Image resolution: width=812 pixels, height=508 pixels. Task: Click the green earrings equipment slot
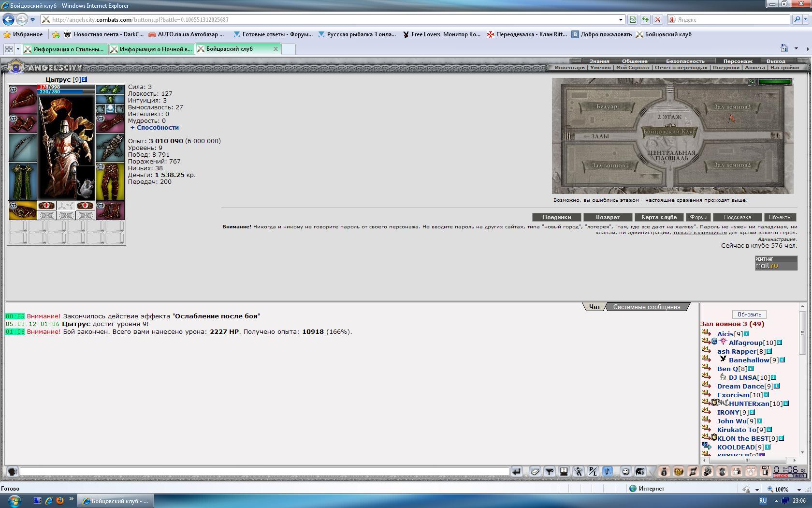coord(110,90)
